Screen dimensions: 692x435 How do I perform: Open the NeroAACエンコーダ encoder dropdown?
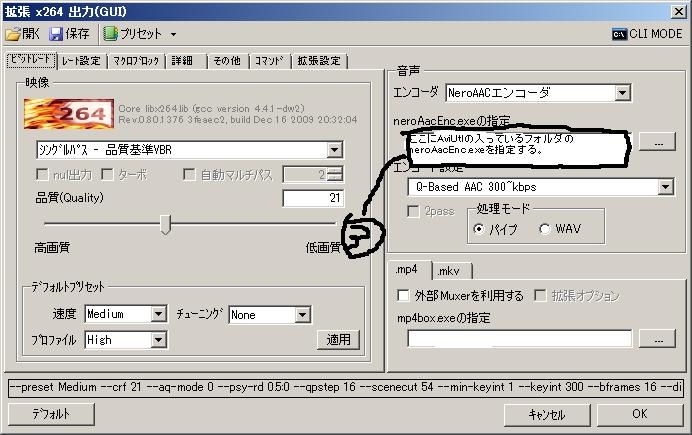click(538, 93)
